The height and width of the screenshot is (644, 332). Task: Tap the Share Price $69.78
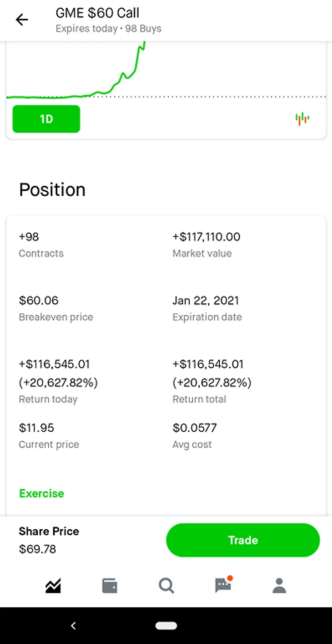point(38,549)
